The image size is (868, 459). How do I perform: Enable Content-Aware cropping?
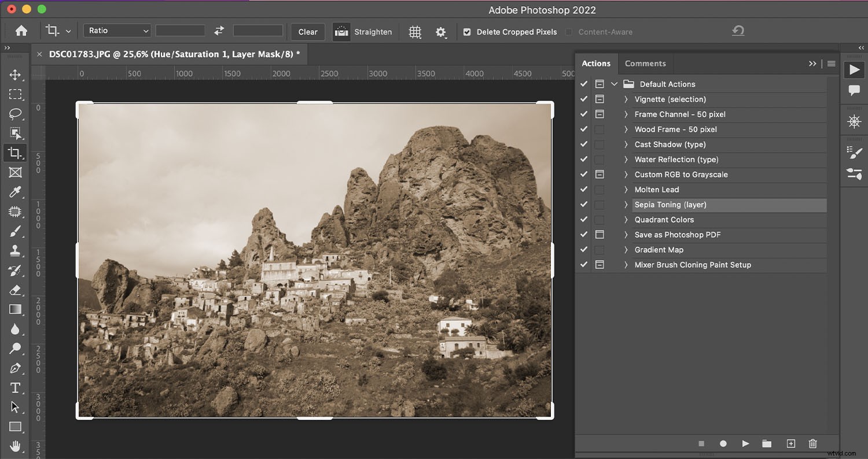pyautogui.click(x=570, y=32)
